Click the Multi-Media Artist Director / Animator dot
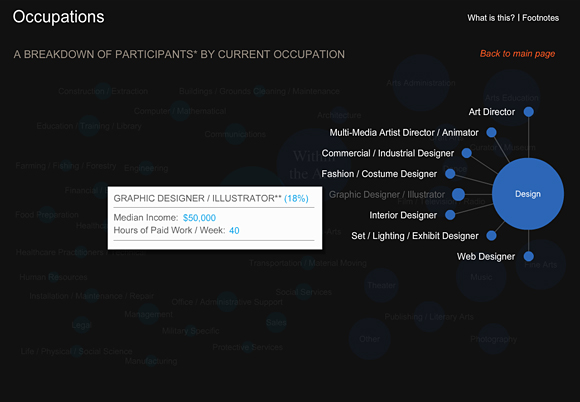This screenshot has width=580, height=402. click(491, 132)
